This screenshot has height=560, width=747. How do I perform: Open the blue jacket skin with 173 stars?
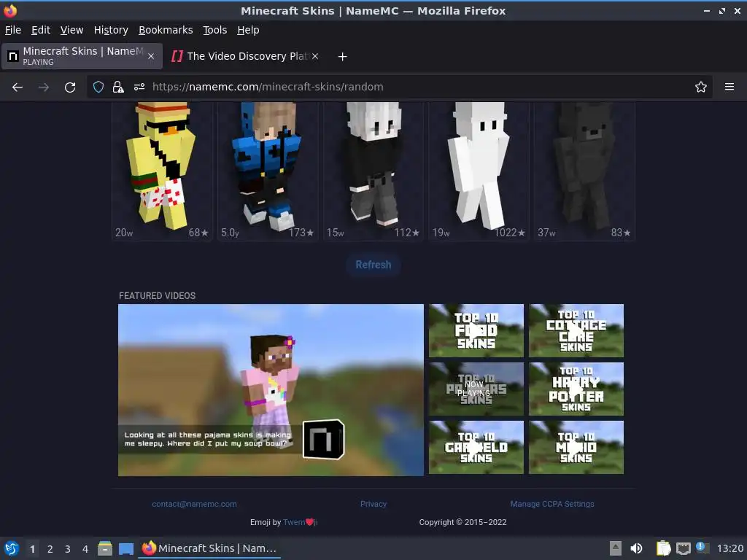tap(268, 171)
